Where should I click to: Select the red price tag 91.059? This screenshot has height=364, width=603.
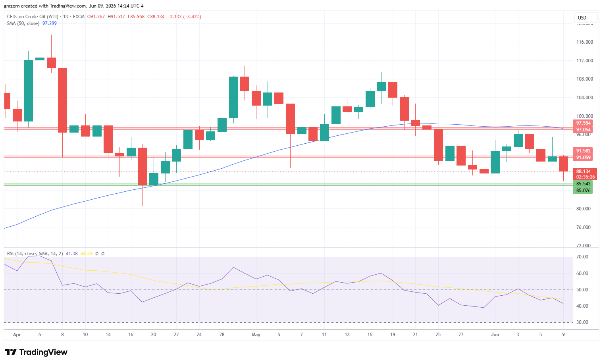583,158
